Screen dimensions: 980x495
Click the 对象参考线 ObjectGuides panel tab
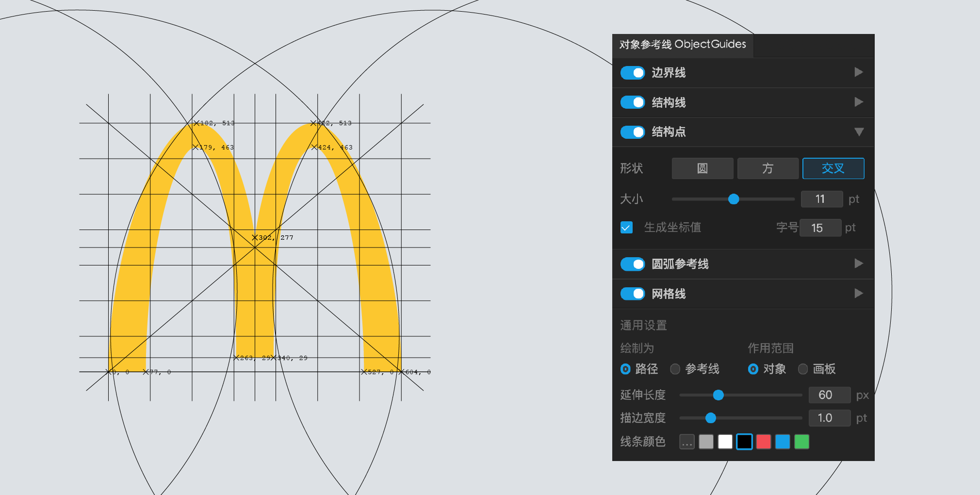point(683,45)
